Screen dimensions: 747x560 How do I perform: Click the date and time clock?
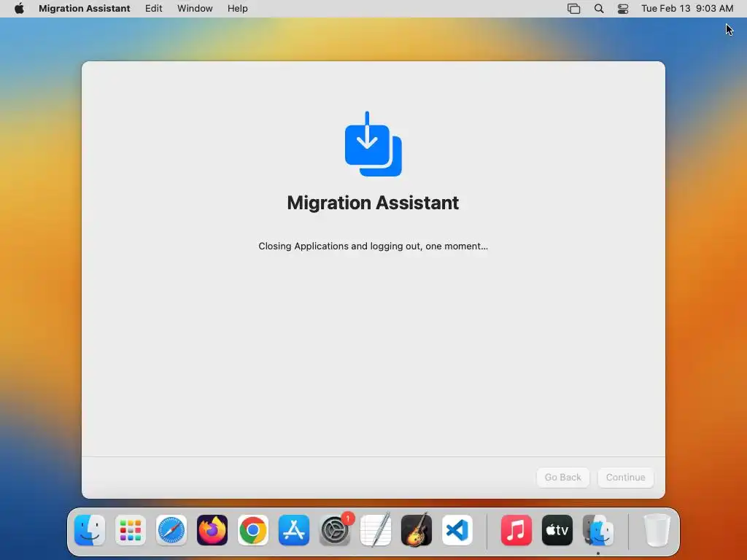coord(687,9)
